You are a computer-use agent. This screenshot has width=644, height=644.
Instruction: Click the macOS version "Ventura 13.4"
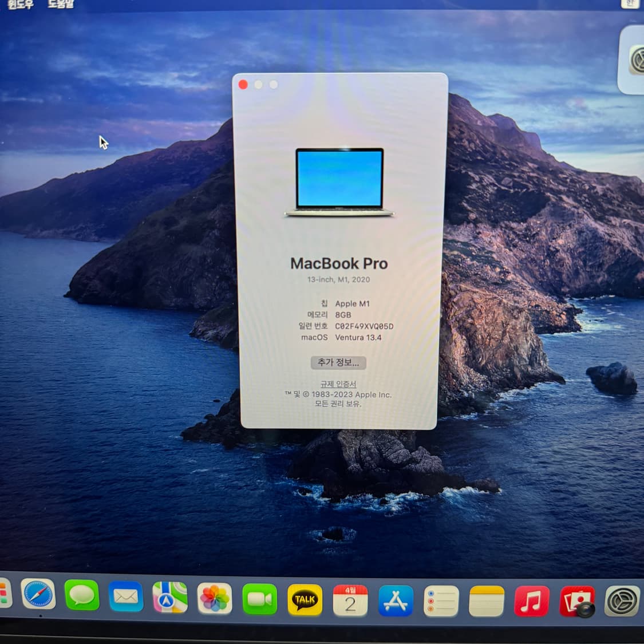pos(358,338)
